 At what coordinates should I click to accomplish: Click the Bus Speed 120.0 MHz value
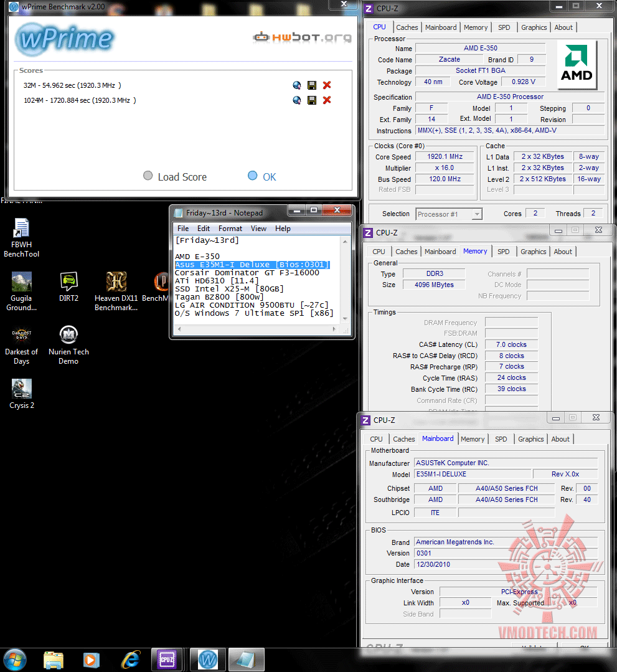coord(445,179)
